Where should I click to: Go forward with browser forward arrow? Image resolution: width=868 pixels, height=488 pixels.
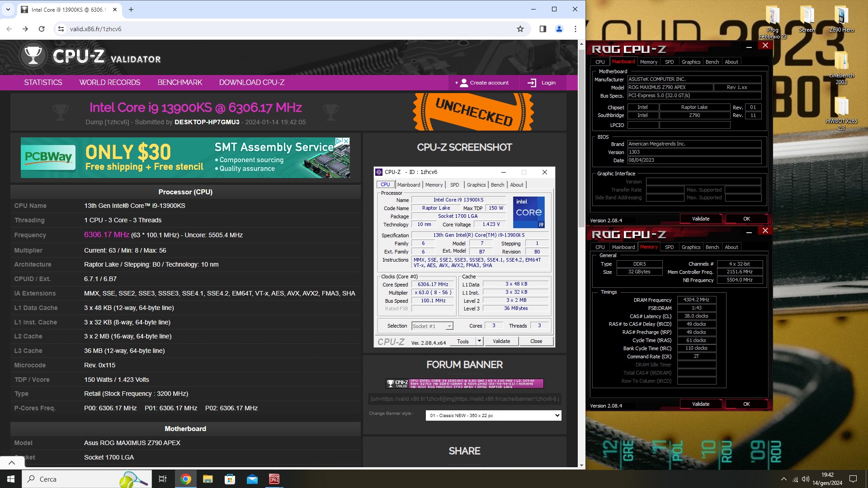tap(25, 29)
